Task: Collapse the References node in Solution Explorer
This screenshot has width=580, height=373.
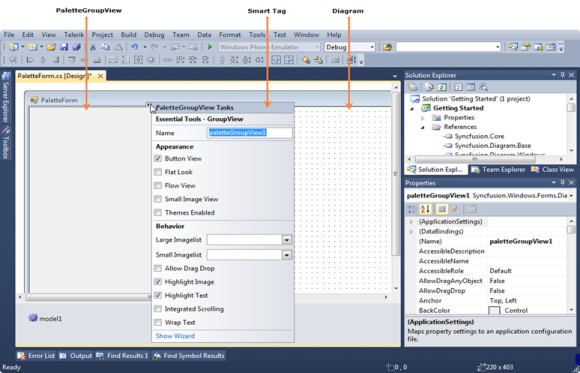Action: pyautogui.click(x=423, y=127)
